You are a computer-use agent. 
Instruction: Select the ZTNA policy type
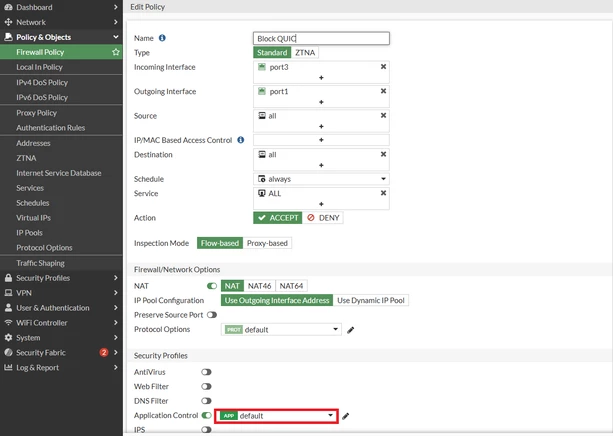tap(305, 52)
